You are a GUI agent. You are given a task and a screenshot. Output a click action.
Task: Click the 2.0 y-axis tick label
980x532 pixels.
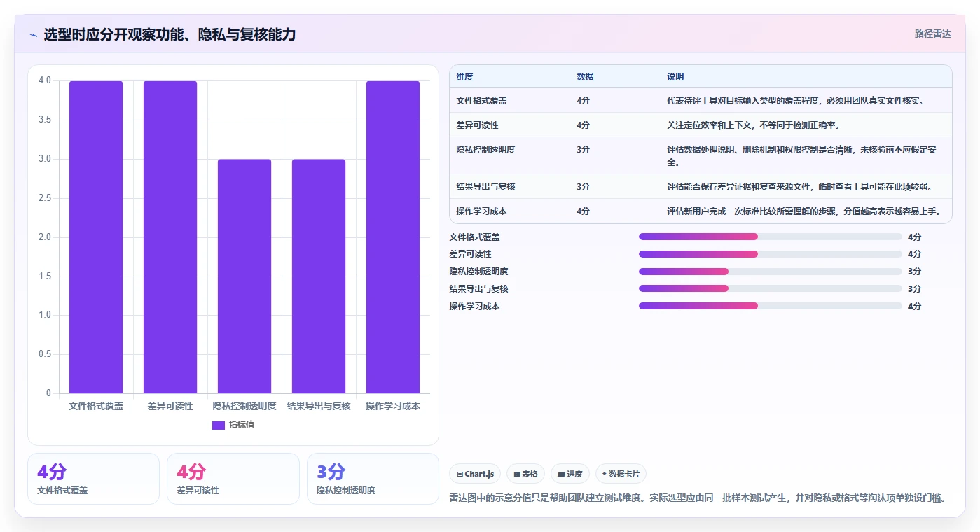point(45,237)
